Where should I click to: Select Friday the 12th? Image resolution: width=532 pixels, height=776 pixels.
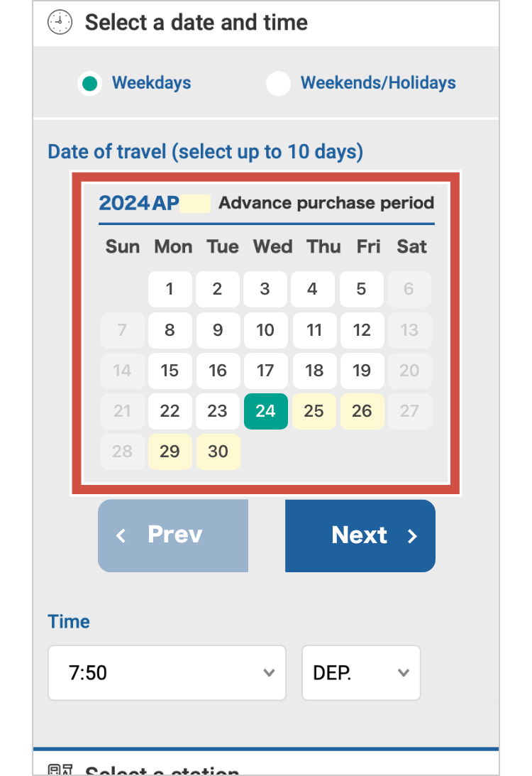tap(362, 330)
